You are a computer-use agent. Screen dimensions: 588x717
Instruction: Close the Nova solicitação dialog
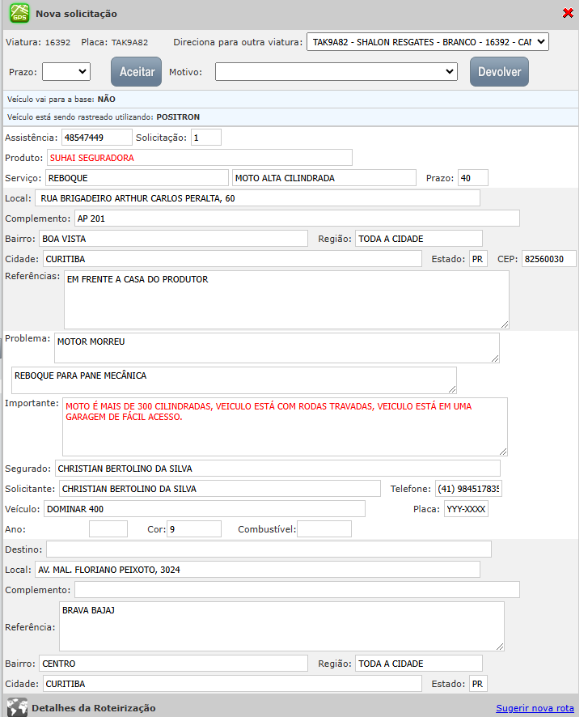[x=568, y=13]
